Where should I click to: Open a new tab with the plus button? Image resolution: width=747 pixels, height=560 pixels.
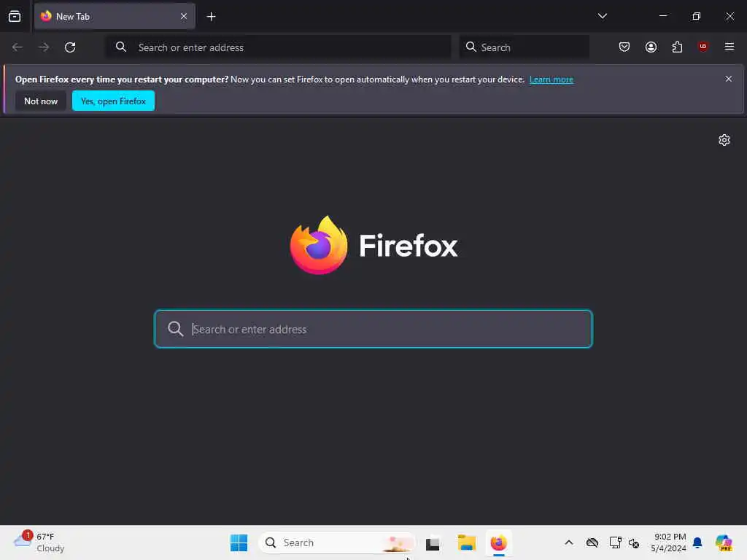211,17
